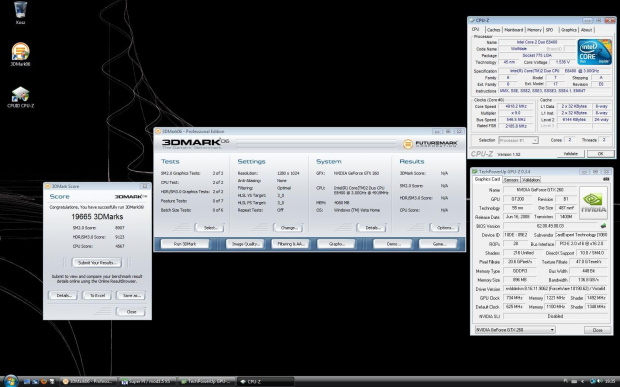Click the Demo button in 3DMark06
Screen dimensions: 620x387
[393, 244]
